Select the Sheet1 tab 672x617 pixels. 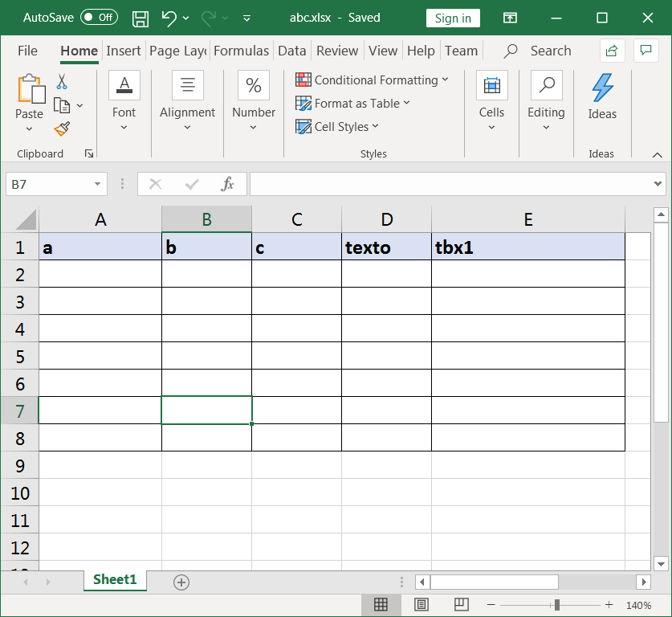[x=115, y=580]
